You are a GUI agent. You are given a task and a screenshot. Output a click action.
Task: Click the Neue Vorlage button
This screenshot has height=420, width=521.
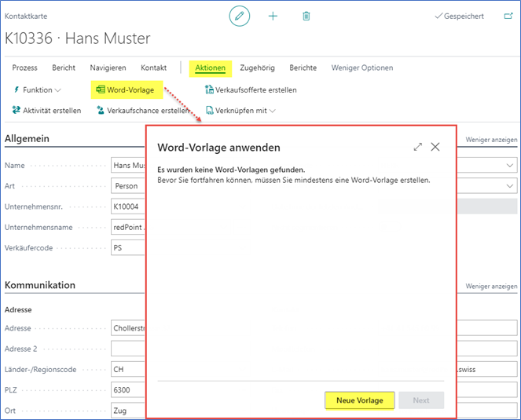click(359, 400)
